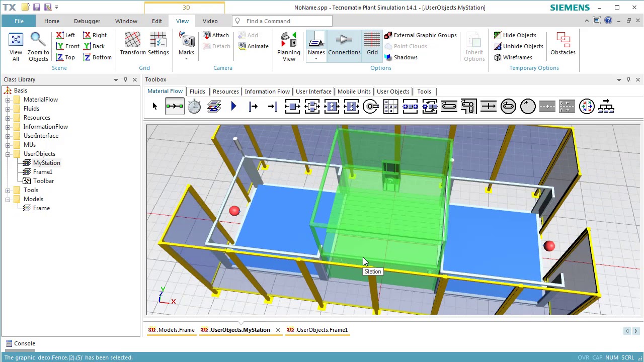
Task: Set view to Back
Action: click(x=94, y=46)
